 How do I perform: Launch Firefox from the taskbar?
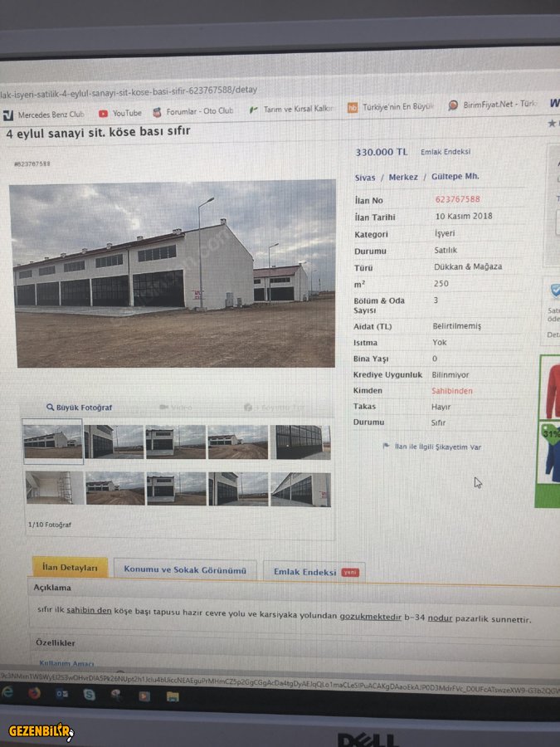pos(34,693)
